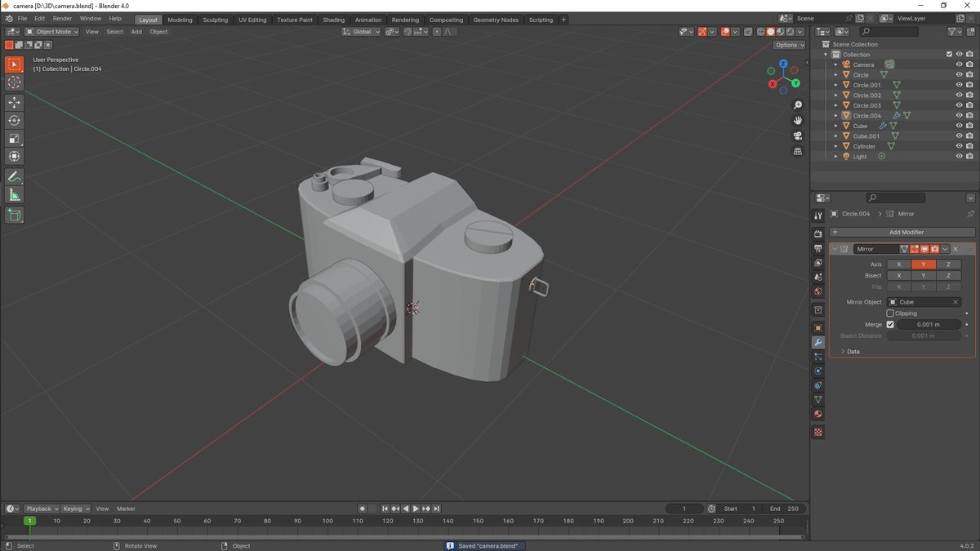Viewport: 980px width, 551px height.
Task: Open the shading options dropdown arrow
Action: point(802,32)
